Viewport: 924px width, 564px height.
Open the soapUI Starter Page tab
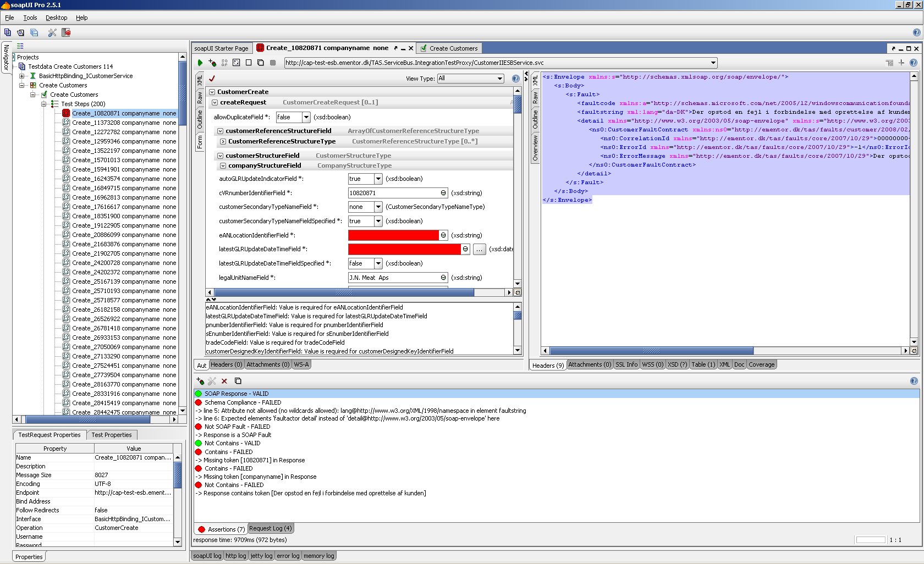point(221,48)
